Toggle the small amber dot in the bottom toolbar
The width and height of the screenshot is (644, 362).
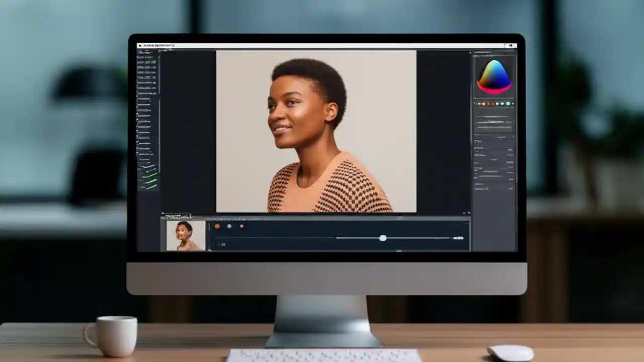(x=241, y=226)
